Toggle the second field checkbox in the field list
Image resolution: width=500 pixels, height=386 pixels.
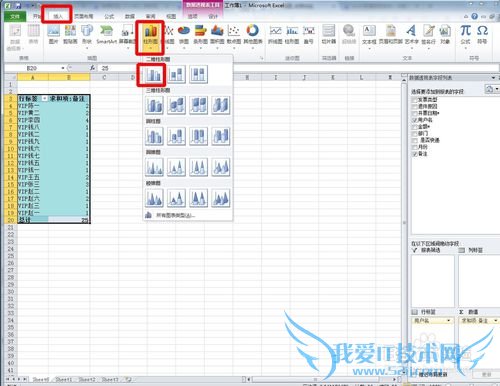point(415,106)
